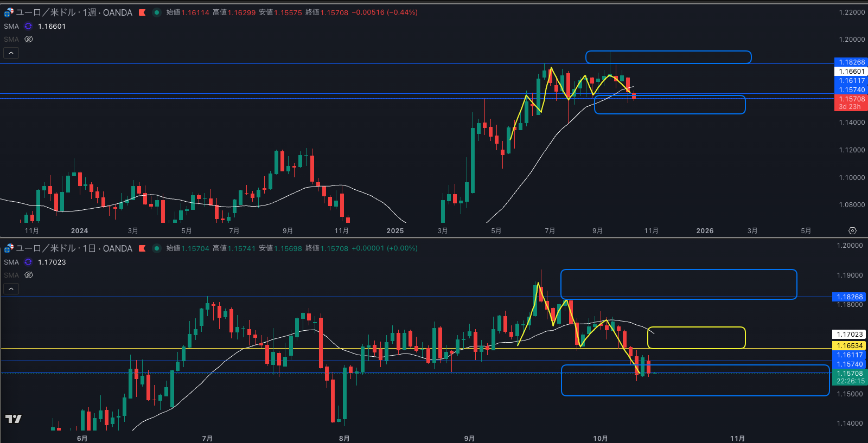Screen dimensions: 868x443
Task: Click the 2024 label on weekly time axis
Action: pos(79,231)
